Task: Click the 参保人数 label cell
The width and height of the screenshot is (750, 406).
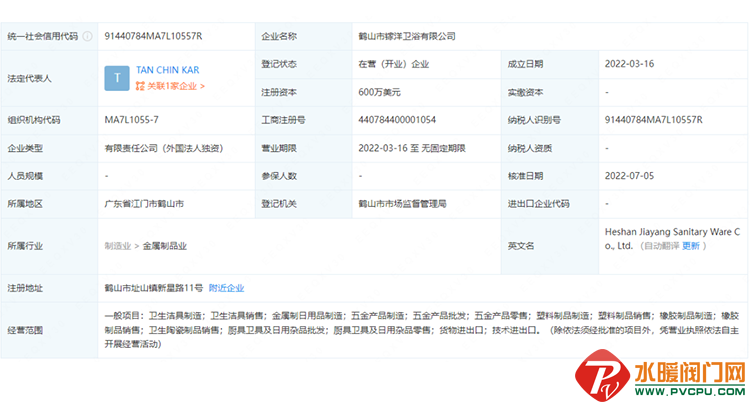Action: coord(304,176)
